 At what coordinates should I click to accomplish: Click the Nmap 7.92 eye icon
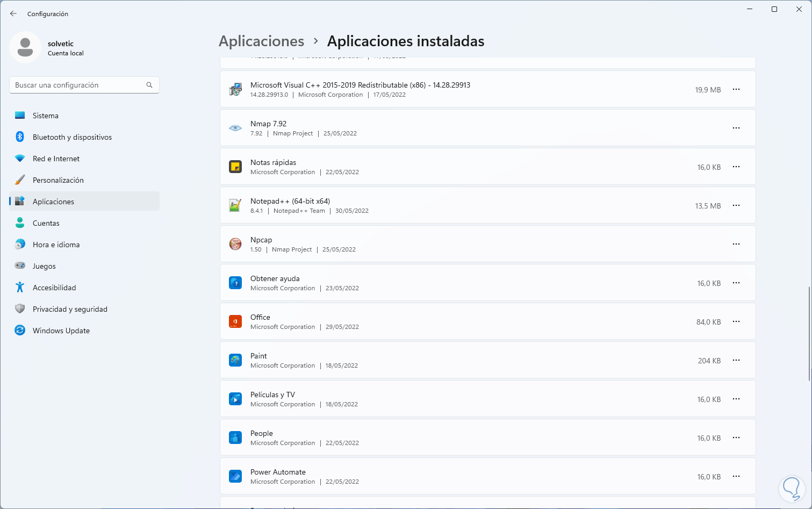click(x=235, y=128)
